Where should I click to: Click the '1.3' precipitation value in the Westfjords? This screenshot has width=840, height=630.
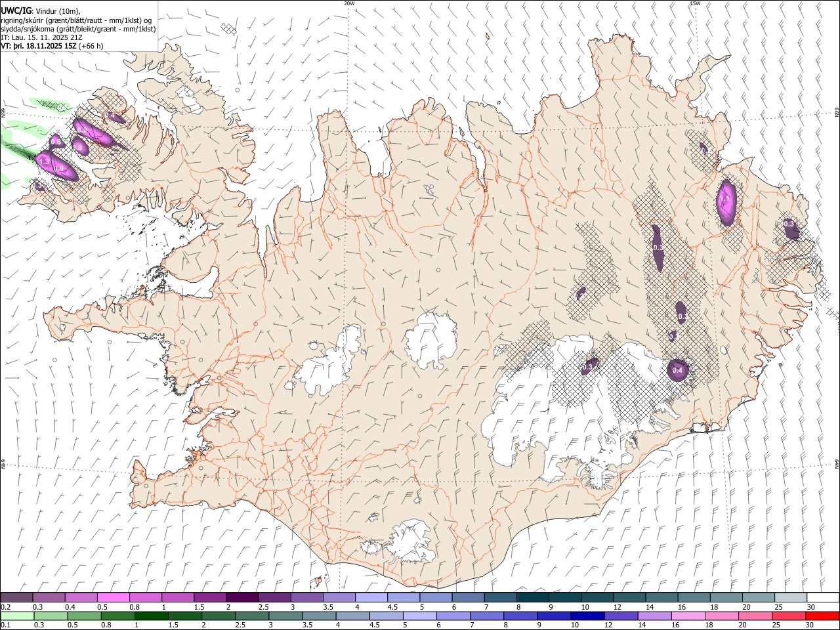click(45, 161)
